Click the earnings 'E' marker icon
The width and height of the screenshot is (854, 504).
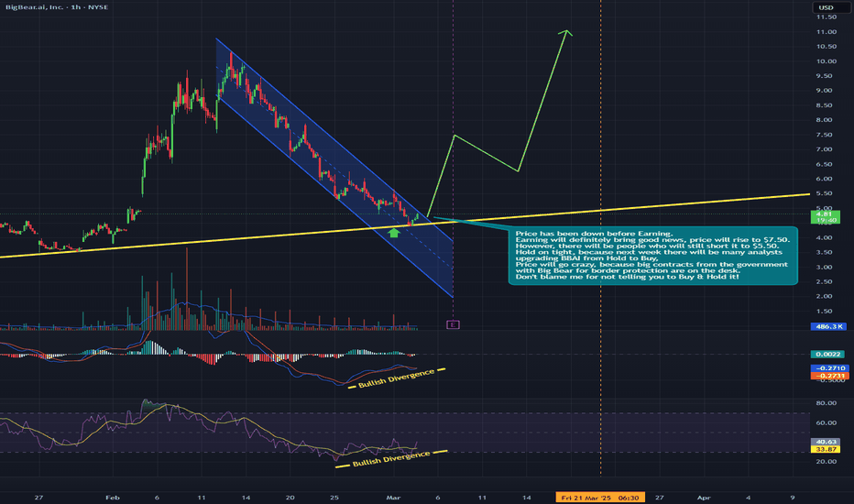[x=454, y=324]
